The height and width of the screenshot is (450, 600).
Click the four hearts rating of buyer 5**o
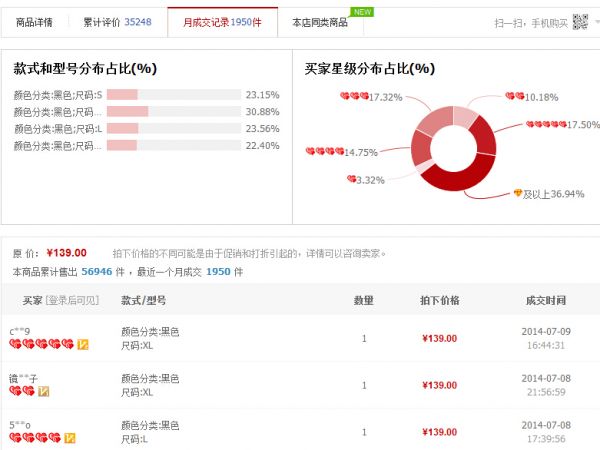(35, 437)
